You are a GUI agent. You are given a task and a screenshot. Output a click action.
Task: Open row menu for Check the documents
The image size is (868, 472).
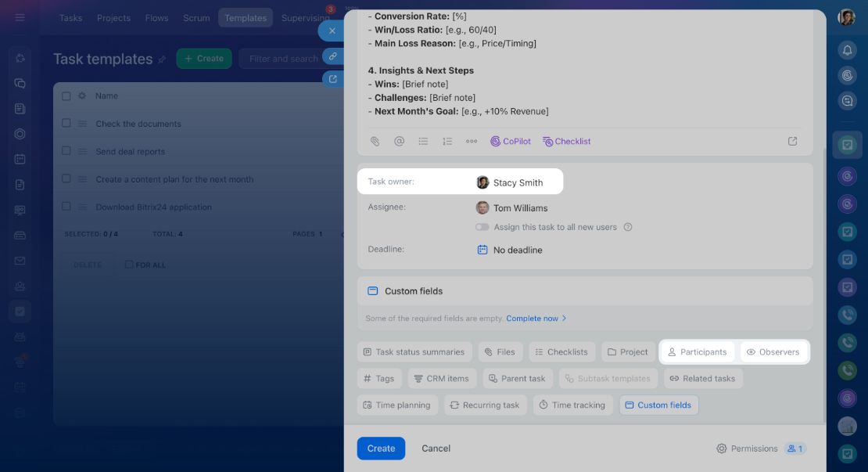tap(82, 124)
